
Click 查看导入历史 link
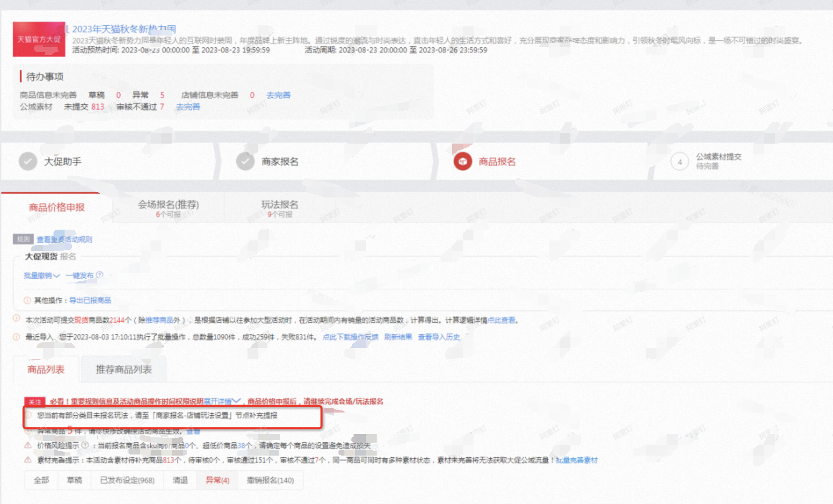pyautogui.click(x=439, y=337)
